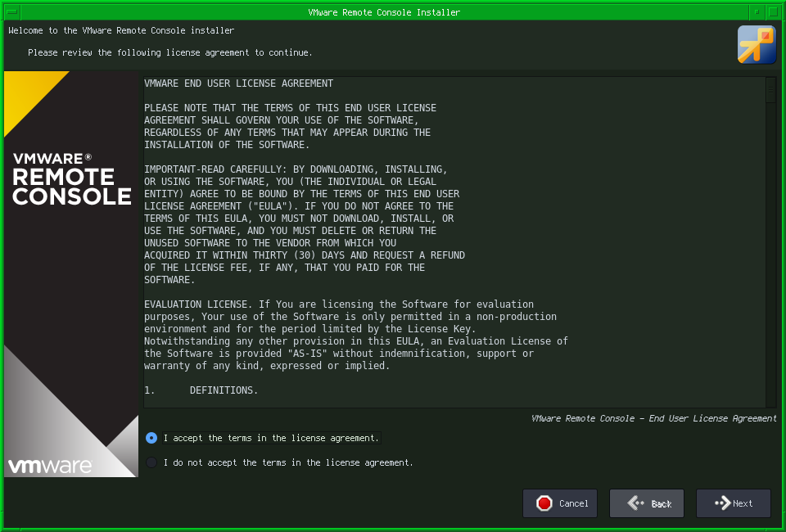Click the red Cancel stop icon
This screenshot has width=786, height=532.
tap(543, 503)
